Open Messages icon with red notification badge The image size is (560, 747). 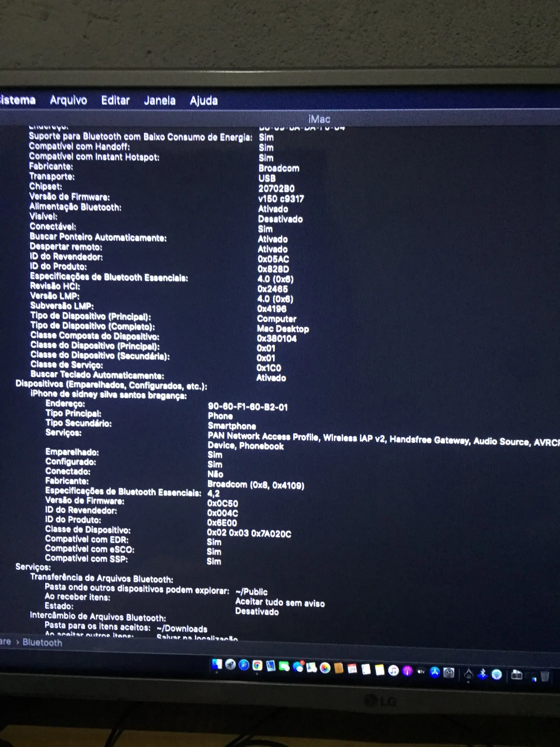click(x=298, y=667)
